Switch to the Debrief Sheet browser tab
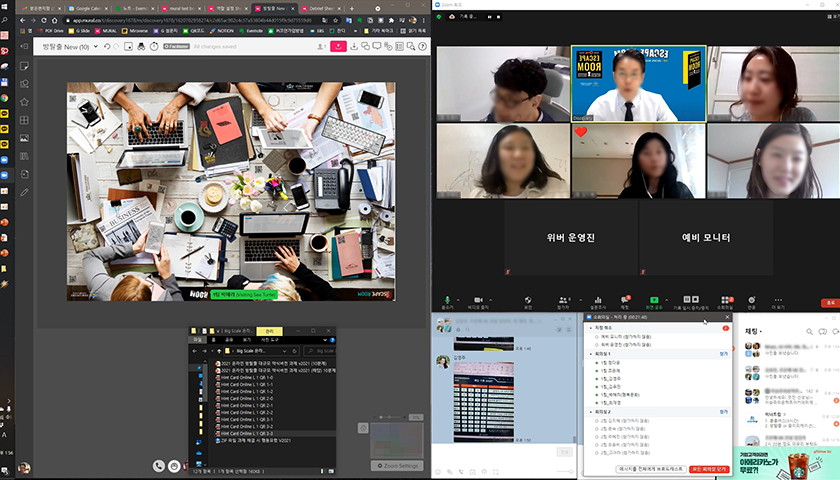840x480 pixels. 320,9
